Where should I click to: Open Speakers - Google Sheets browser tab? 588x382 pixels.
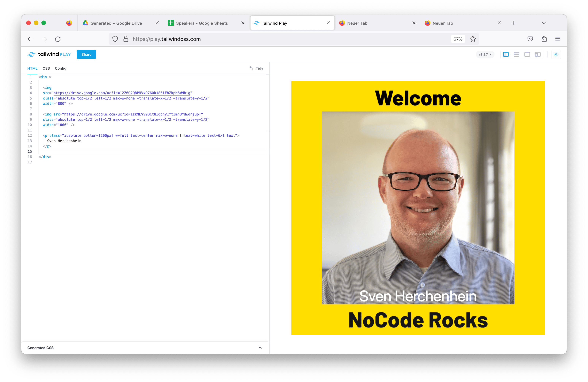pos(202,23)
